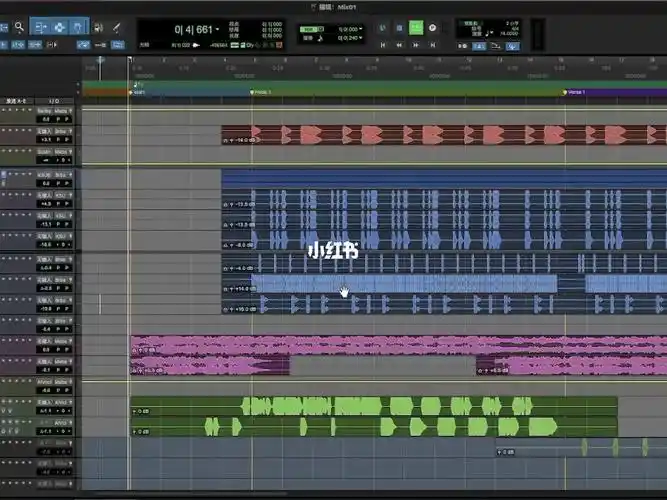Select the Grabber hand tool
667x500 pixels.
click(77, 28)
